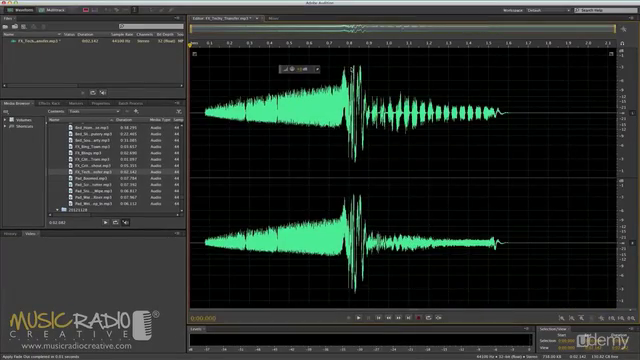Click Sample Rate column header
640x360 pixels.
122,34
